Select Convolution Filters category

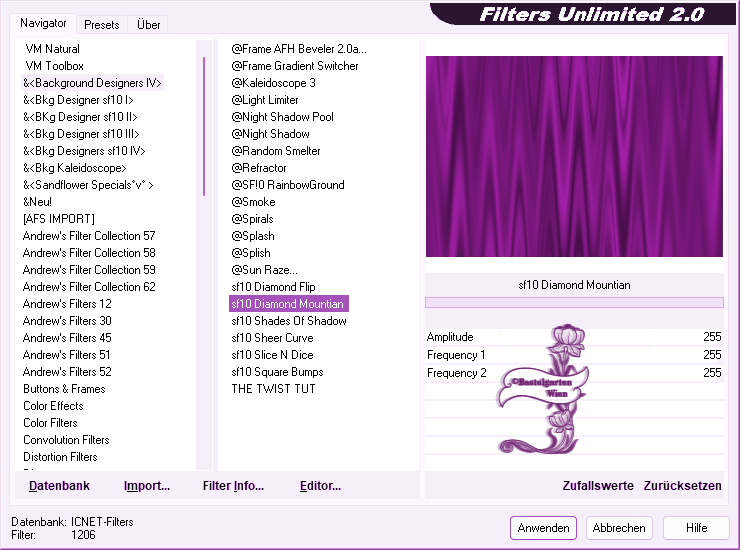tap(66, 440)
